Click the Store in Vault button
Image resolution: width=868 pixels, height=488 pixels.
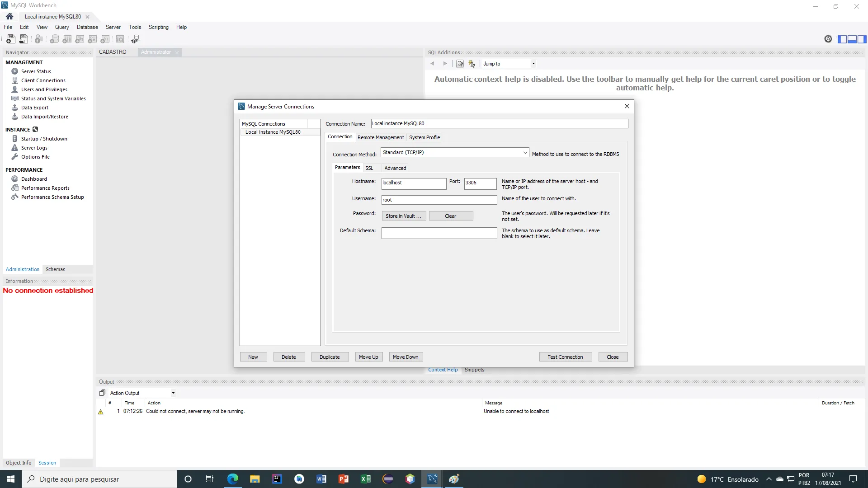[403, 216]
